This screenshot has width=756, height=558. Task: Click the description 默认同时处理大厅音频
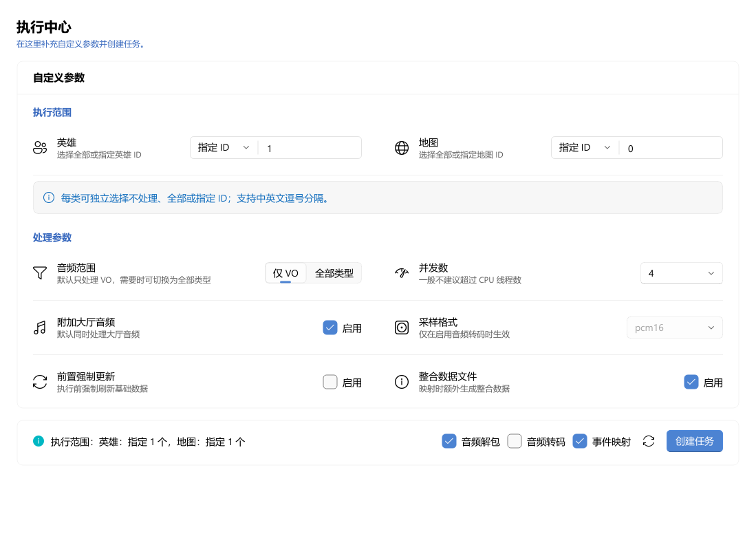pos(98,334)
